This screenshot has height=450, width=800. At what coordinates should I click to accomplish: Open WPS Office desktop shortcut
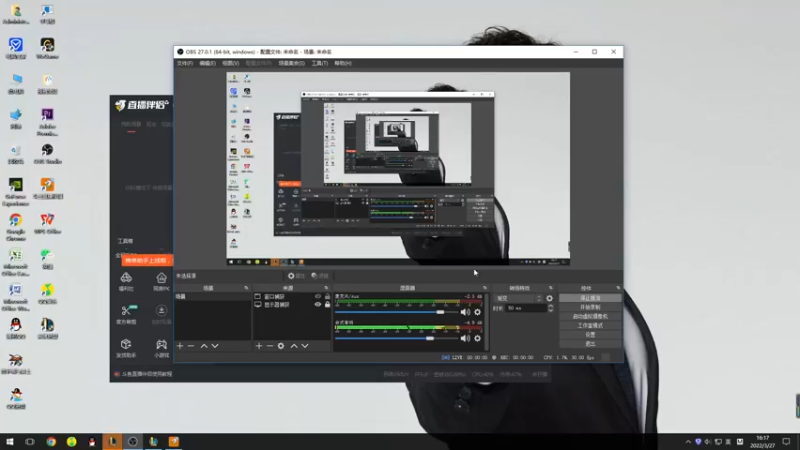point(47,224)
